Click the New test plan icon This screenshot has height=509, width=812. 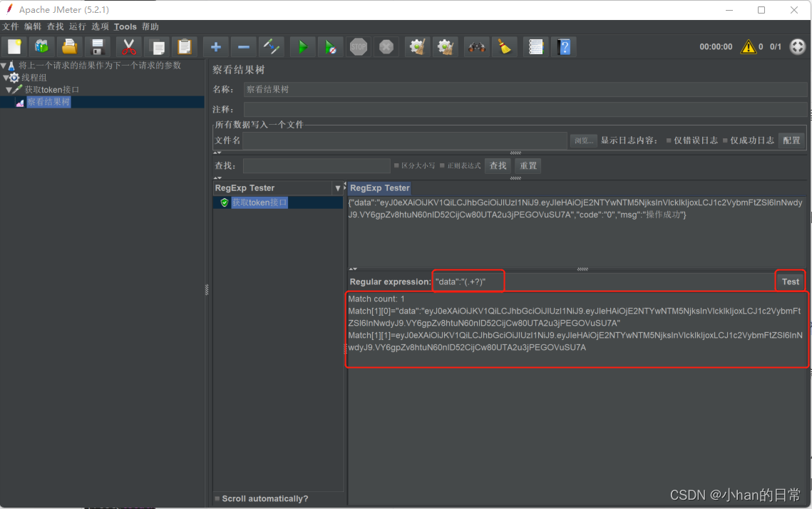click(14, 46)
